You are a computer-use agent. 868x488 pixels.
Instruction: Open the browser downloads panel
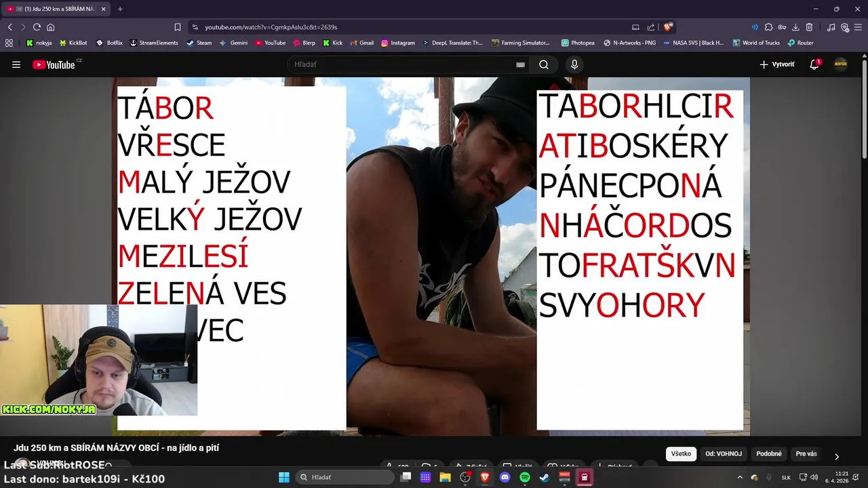tap(795, 27)
